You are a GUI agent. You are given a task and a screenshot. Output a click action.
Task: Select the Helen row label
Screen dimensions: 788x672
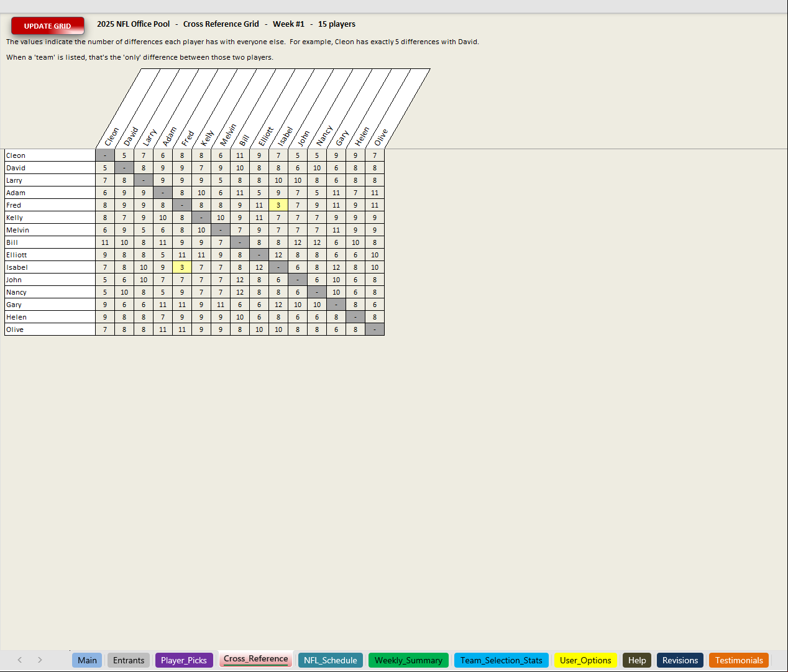click(50, 317)
